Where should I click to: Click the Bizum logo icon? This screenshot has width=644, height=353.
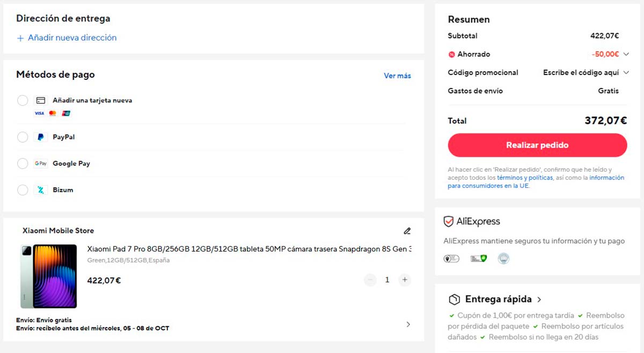40,190
